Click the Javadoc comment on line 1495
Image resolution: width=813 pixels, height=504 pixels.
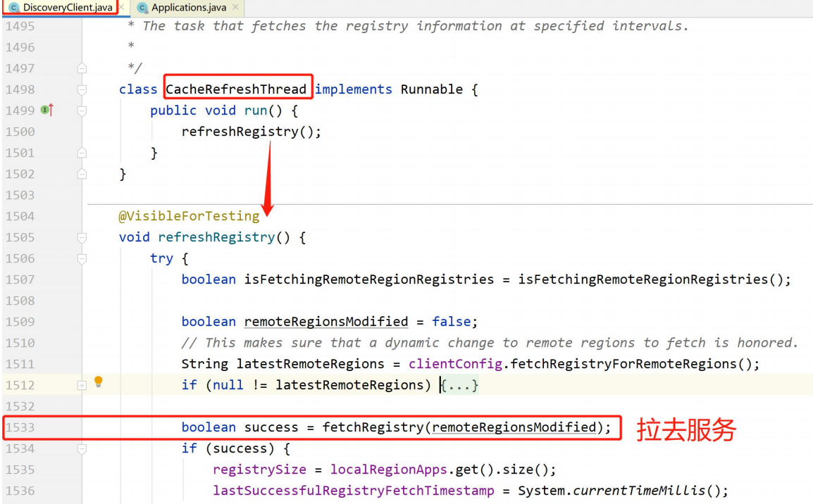click(408, 26)
